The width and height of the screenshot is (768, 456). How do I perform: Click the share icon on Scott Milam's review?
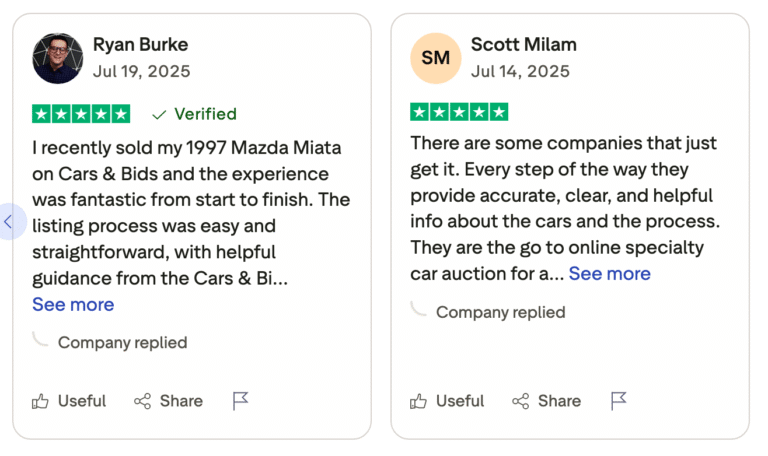521,401
